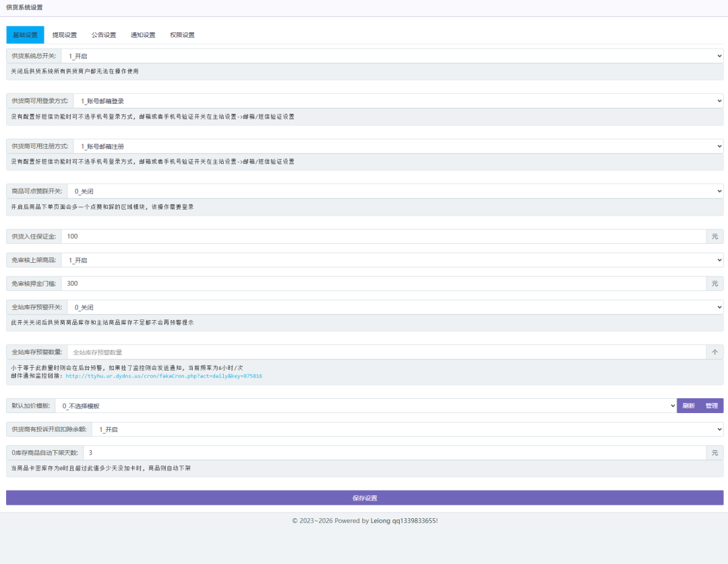Switch to the 提现设置 tab
Image resolution: width=728 pixels, height=564 pixels.
65,35
